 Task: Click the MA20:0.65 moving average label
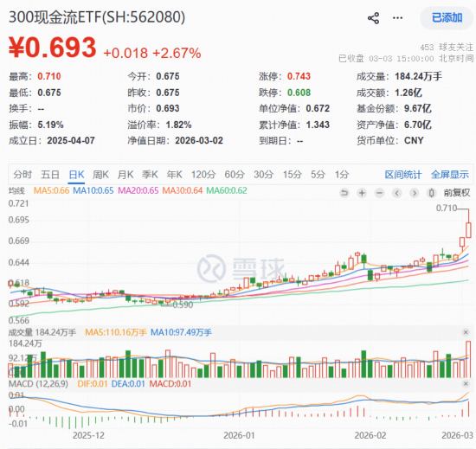point(138,190)
